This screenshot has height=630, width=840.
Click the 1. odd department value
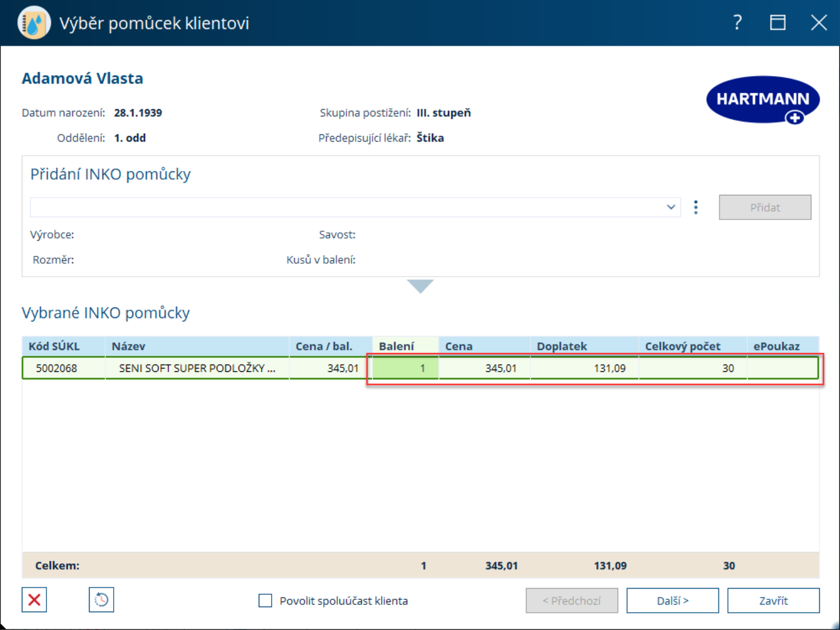pyautogui.click(x=130, y=138)
